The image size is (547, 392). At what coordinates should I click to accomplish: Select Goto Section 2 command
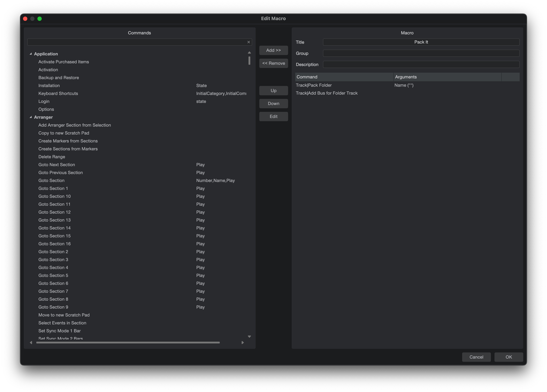[53, 252]
